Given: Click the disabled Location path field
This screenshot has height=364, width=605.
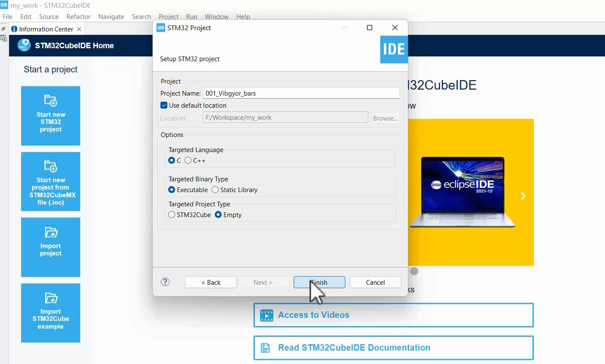Looking at the screenshot, I should tap(285, 118).
